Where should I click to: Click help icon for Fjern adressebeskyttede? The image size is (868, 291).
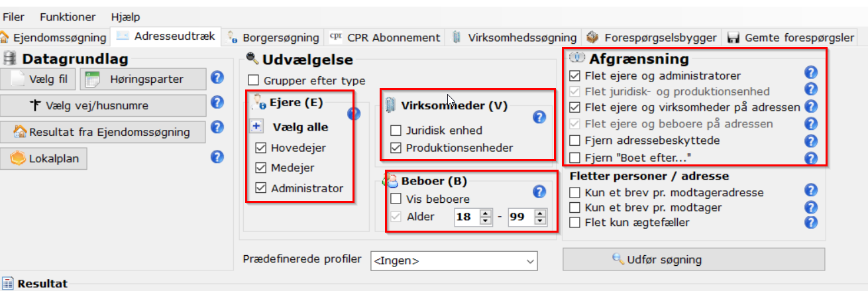[x=810, y=141]
